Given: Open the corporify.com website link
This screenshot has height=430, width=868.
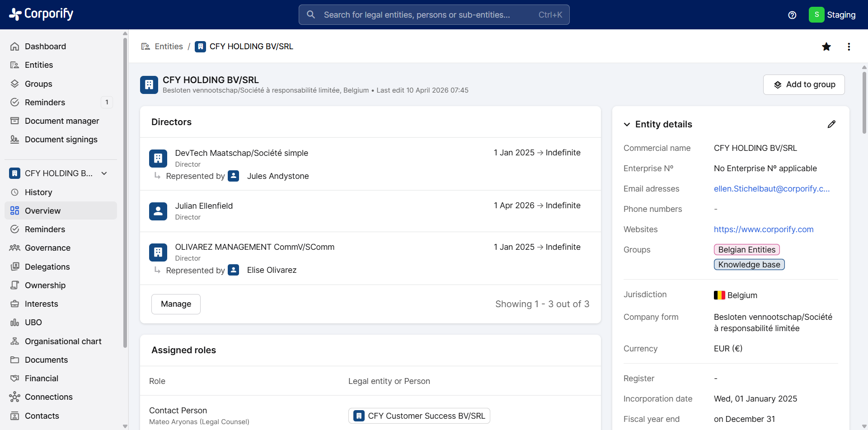Looking at the screenshot, I should click(x=763, y=229).
